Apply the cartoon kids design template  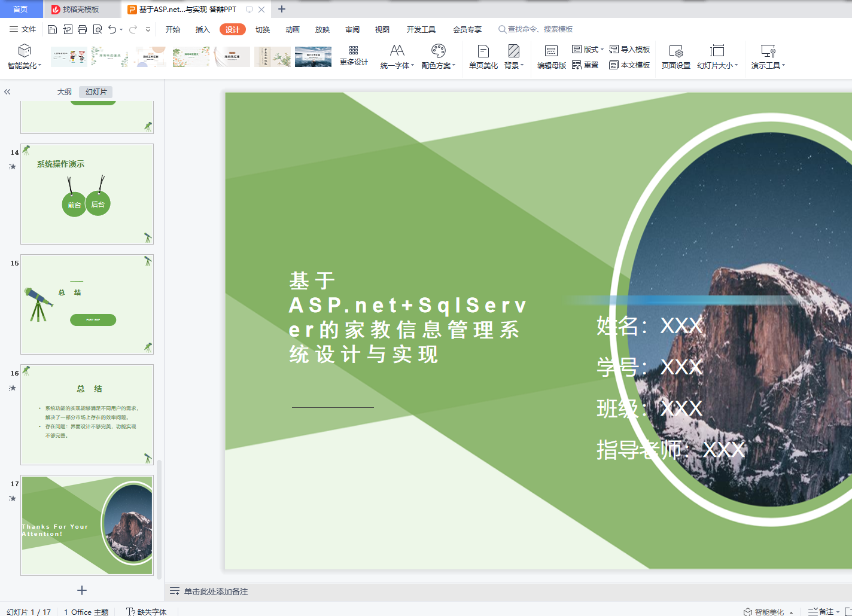coord(69,57)
